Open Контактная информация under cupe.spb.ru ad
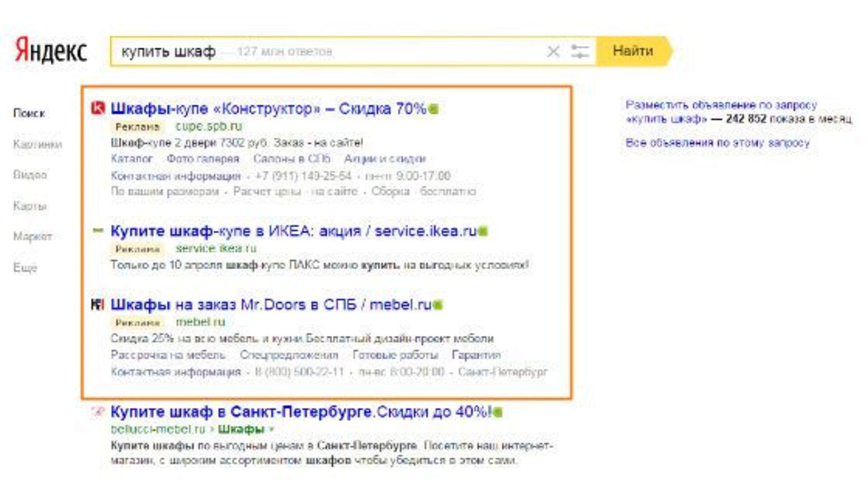Image resolution: width=868 pixels, height=488 pixels. pyautogui.click(x=175, y=176)
